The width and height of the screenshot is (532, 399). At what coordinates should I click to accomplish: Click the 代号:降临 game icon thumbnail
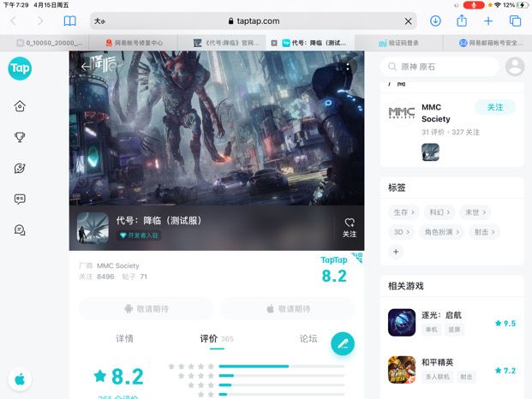click(x=93, y=228)
